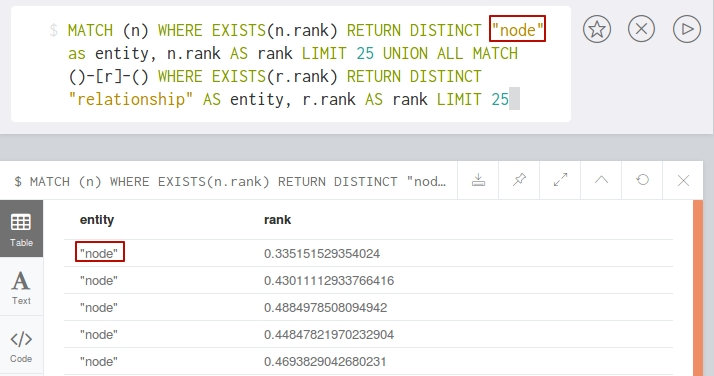Clear the query editor with X icon
This screenshot has width=714, height=376.
(641, 29)
